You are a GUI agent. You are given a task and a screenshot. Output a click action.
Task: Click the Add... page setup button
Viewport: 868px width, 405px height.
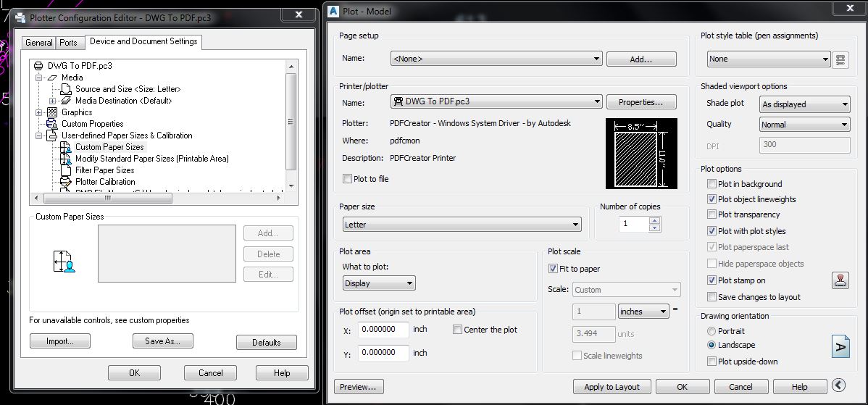point(641,59)
